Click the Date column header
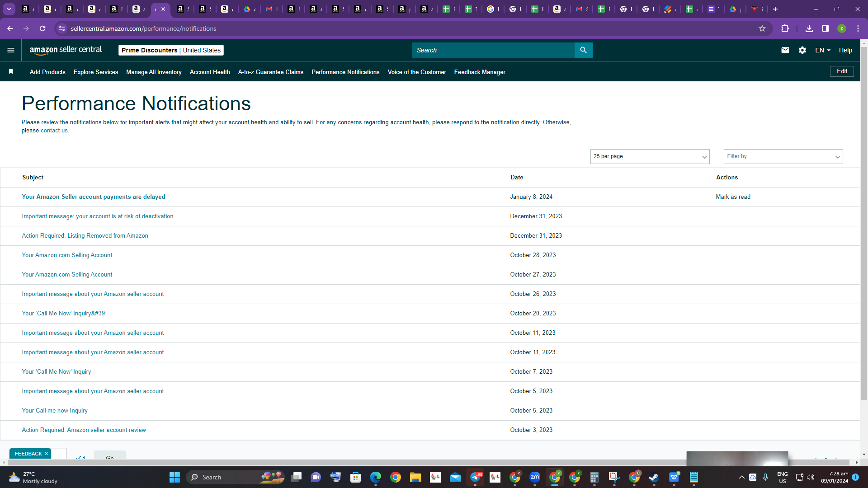 click(517, 177)
